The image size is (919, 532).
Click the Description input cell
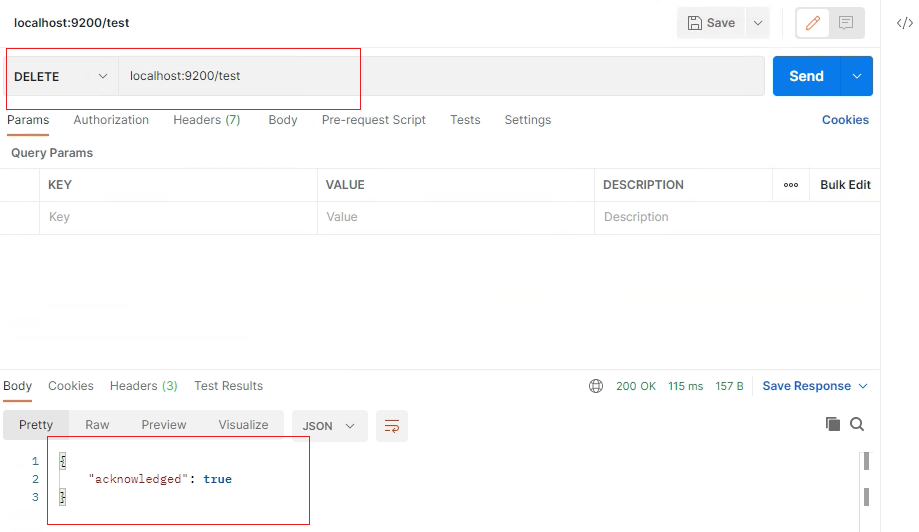[x=737, y=217]
